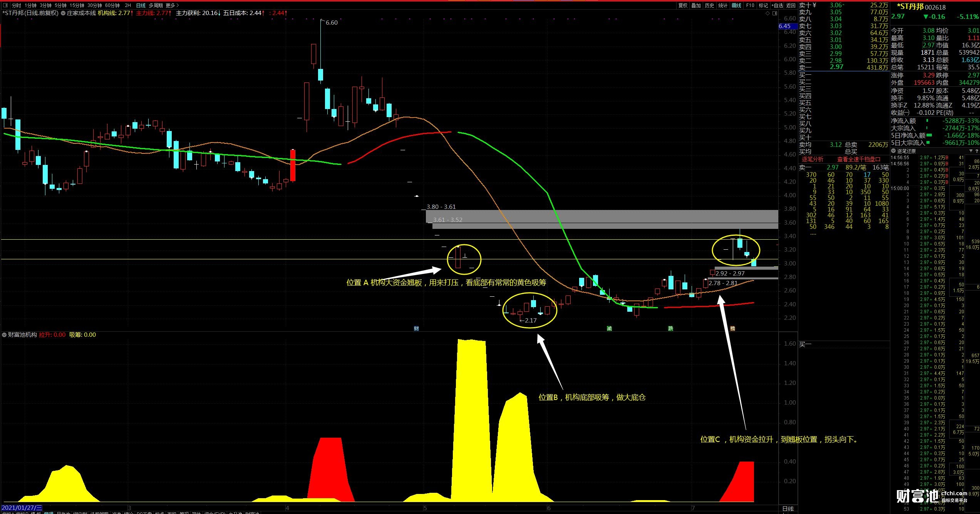Click the 日线 label at bottom right
Viewport: 980px width, 514px height.
[x=788, y=509]
